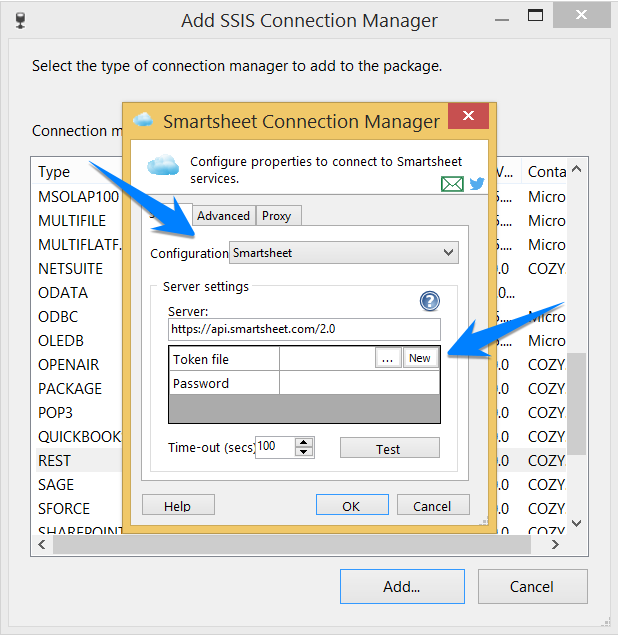Click Add... in the SSIS Connection Manager window

(x=402, y=586)
